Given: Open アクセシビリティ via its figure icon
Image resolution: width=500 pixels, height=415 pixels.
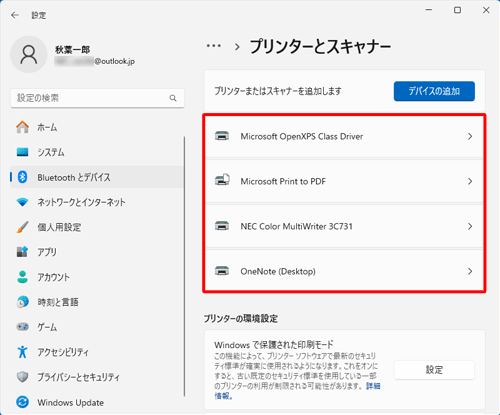Looking at the screenshot, I should (22, 352).
